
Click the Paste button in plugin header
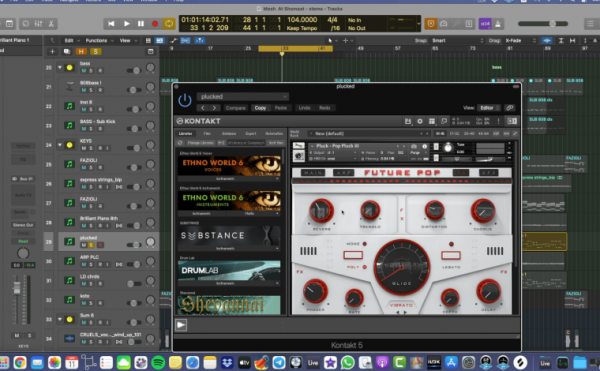pyautogui.click(x=281, y=108)
